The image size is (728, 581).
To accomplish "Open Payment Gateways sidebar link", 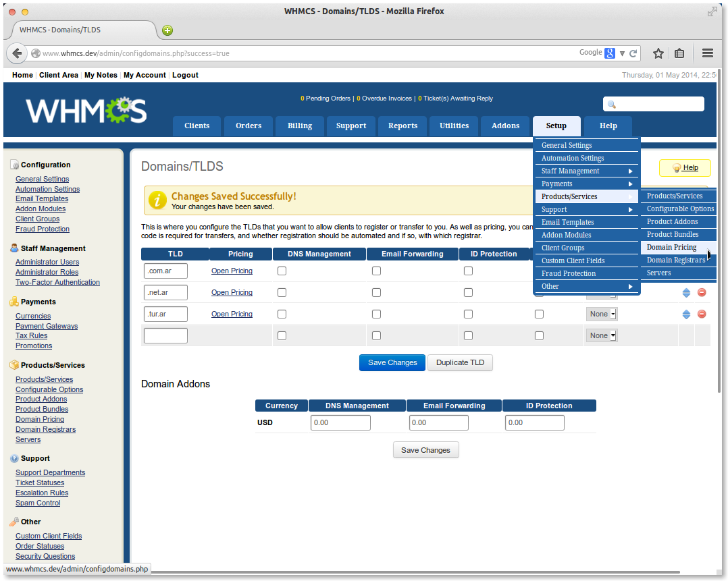I will pos(47,326).
